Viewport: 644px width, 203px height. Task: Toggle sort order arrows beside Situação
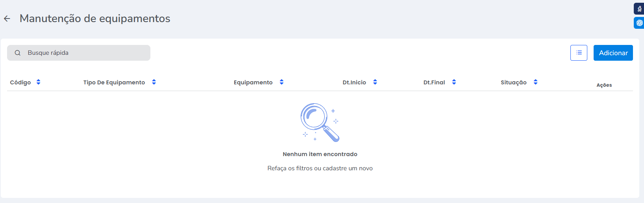point(535,82)
